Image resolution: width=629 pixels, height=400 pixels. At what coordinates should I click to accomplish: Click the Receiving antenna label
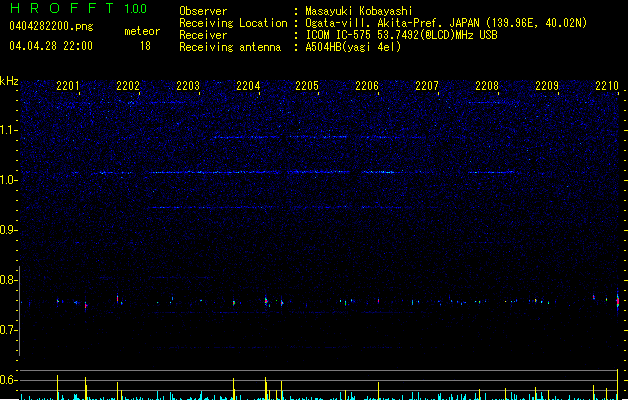(x=230, y=47)
